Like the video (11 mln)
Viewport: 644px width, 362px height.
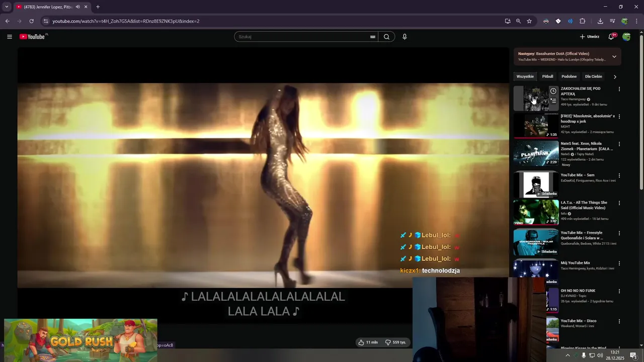pos(368,342)
